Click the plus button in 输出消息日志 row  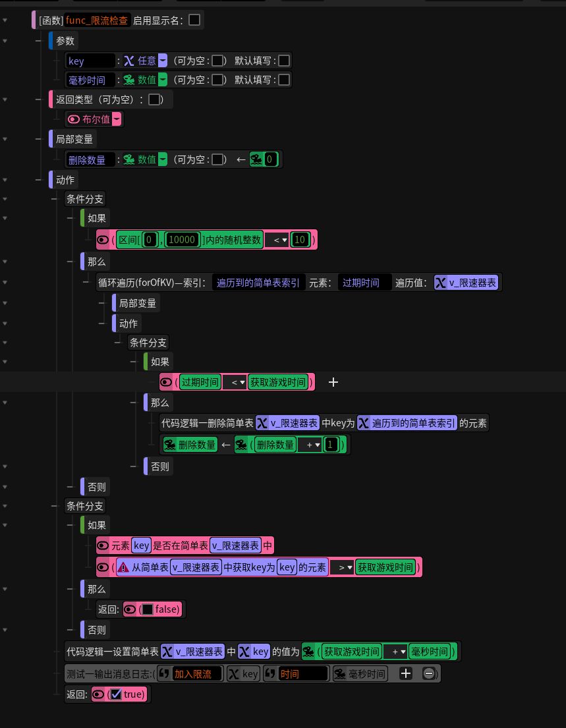pos(405,673)
